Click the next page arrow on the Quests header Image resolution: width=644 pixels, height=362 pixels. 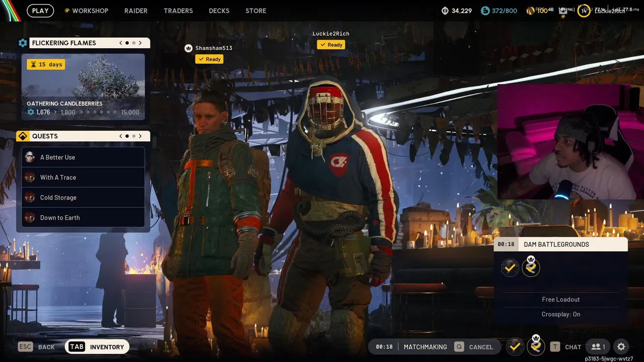[x=140, y=136]
